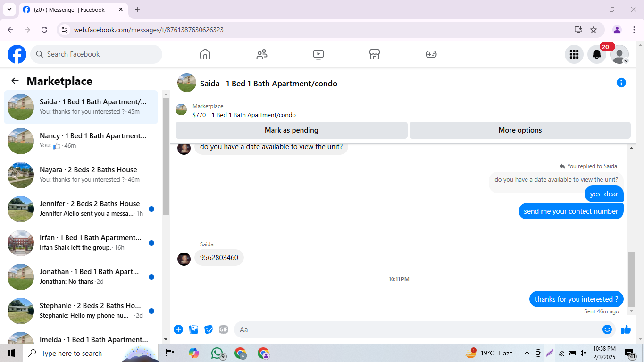
Task: Open a new browser tab
Action: point(138,9)
